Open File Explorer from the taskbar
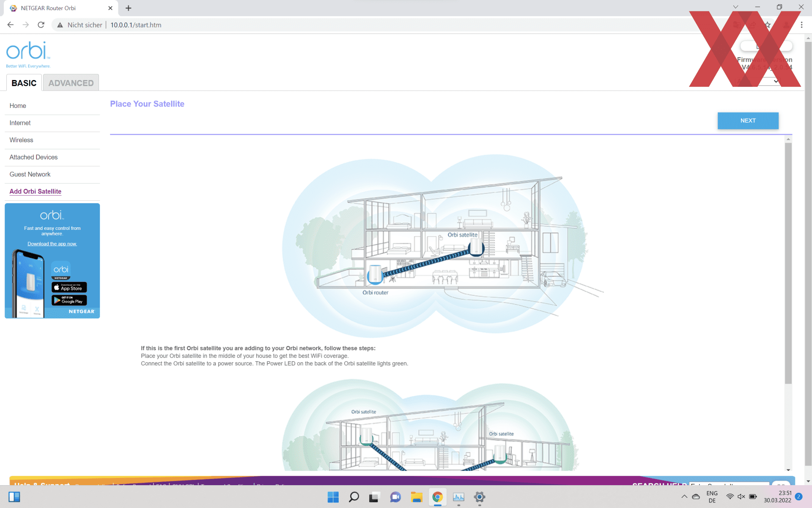Image resolution: width=812 pixels, height=508 pixels. pos(417,497)
